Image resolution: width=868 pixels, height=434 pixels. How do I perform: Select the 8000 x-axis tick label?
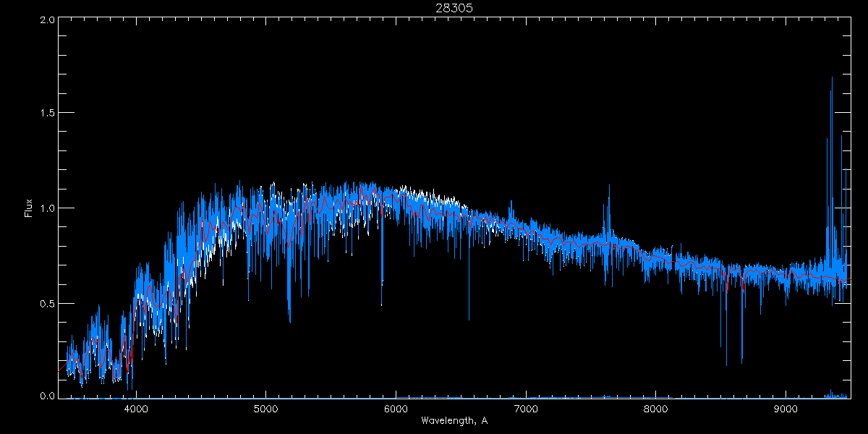pyautogui.click(x=655, y=408)
